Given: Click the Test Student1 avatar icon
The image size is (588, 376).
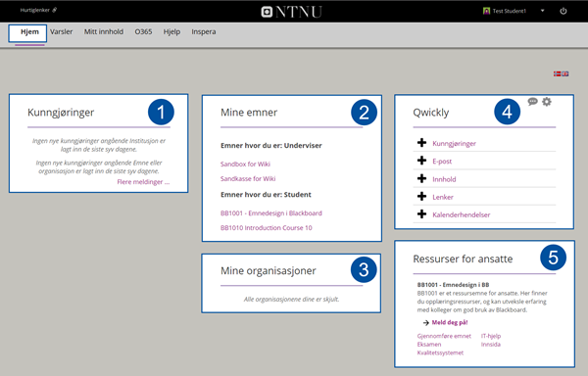Looking at the screenshot, I should pos(486,11).
